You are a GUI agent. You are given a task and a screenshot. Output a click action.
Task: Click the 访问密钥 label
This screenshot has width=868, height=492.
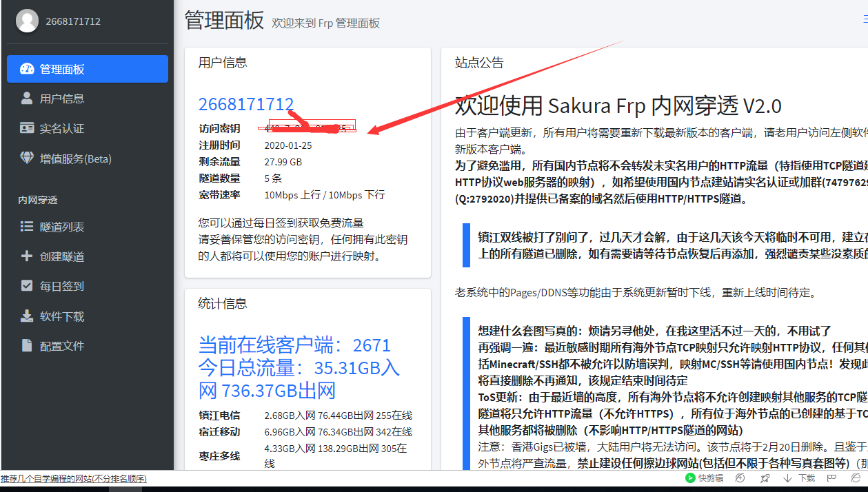click(219, 129)
